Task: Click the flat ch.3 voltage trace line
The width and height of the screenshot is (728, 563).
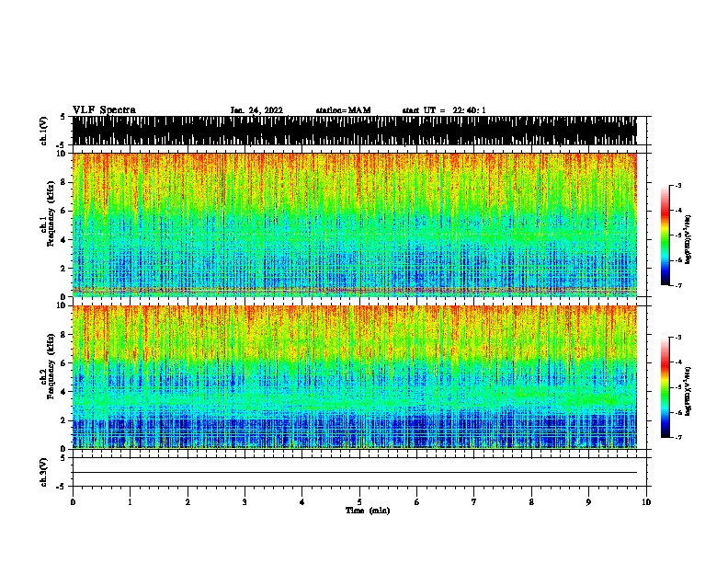Action: coord(355,473)
